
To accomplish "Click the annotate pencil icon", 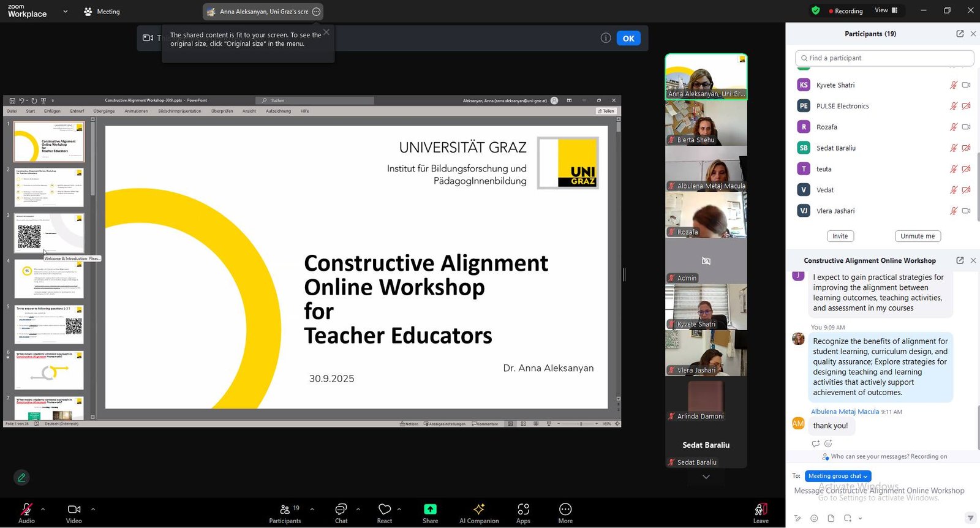I will (x=21, y=477).
